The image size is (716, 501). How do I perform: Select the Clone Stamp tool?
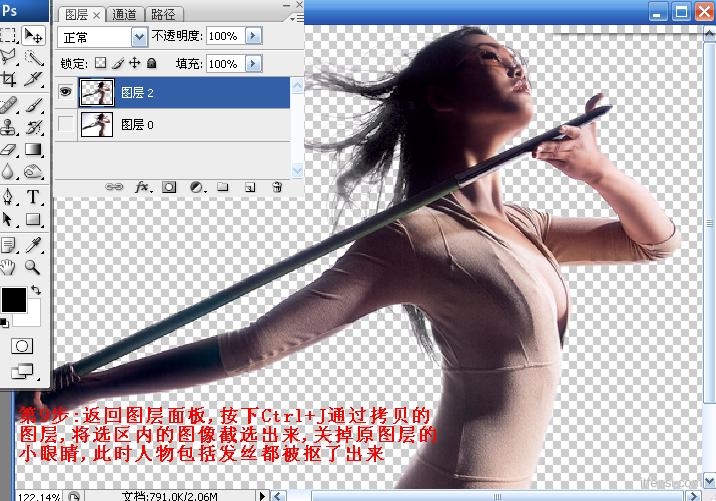coord(9,127)
